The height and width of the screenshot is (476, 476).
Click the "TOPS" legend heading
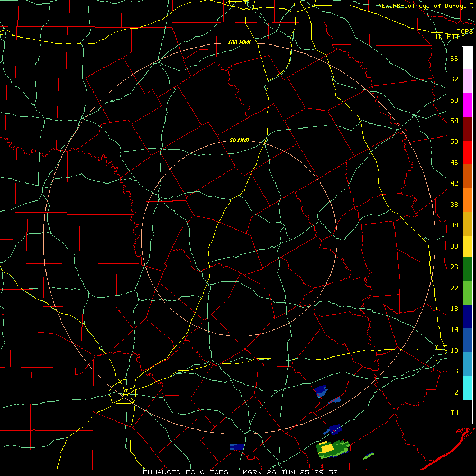[465, 32]
